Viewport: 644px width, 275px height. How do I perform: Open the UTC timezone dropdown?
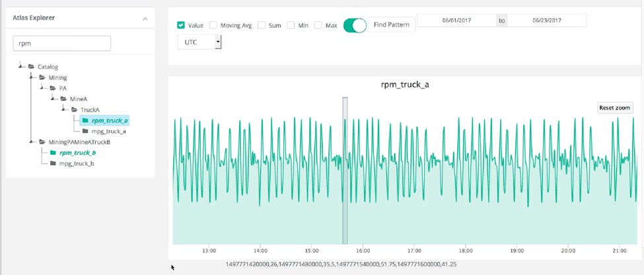click(199, 42)
